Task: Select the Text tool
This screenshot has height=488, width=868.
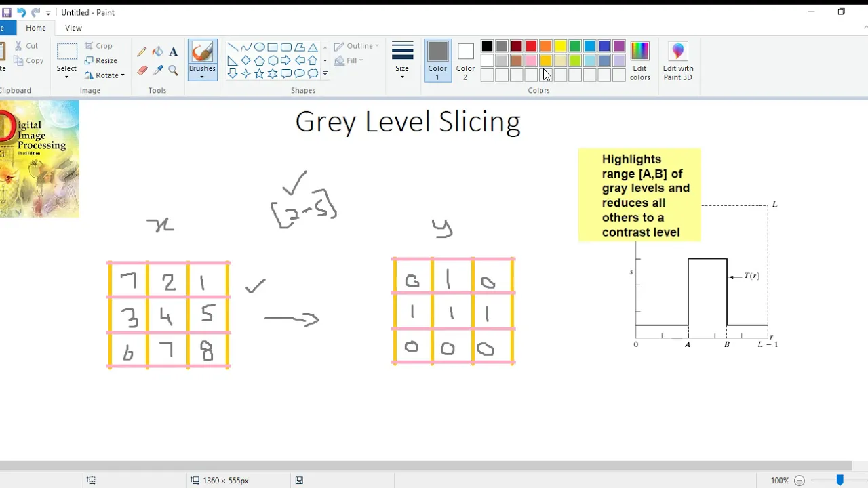Action: [173, 52]
